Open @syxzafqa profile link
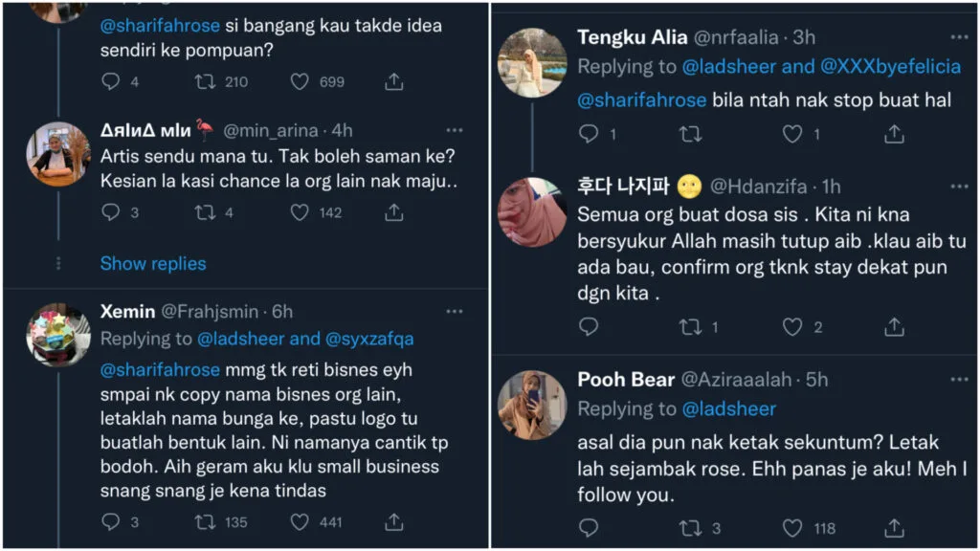980x551 pixels. [x=369, y=339]
